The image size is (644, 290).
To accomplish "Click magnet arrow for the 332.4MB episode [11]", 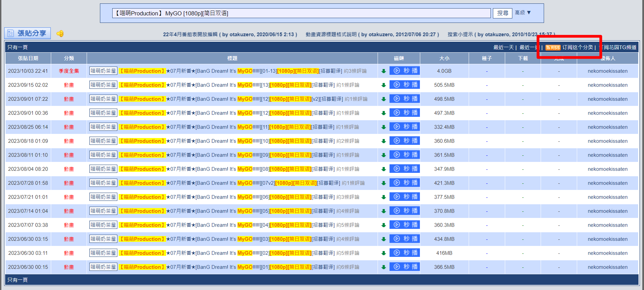I will (x=383, y=127).
